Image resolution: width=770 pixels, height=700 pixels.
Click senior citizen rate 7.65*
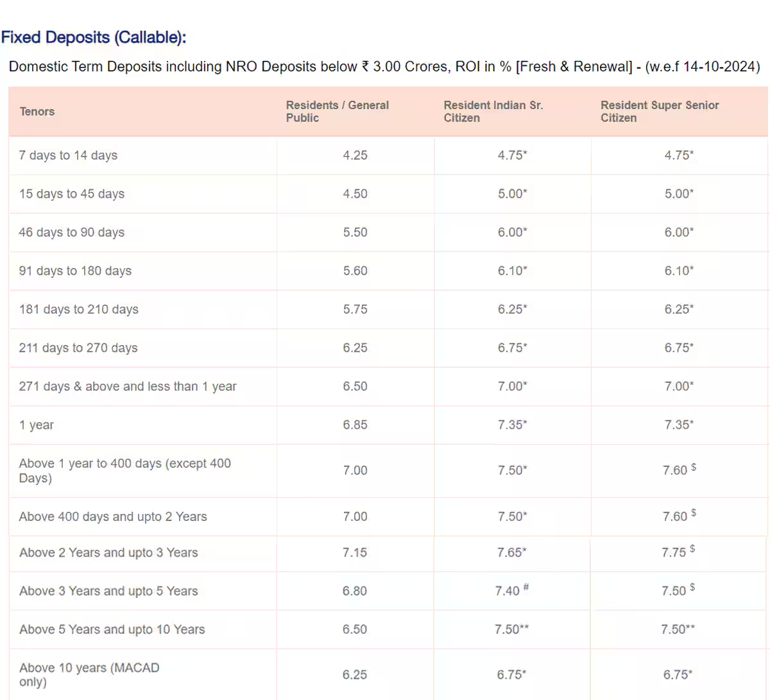pyautogui.click(x=512, y=552)
